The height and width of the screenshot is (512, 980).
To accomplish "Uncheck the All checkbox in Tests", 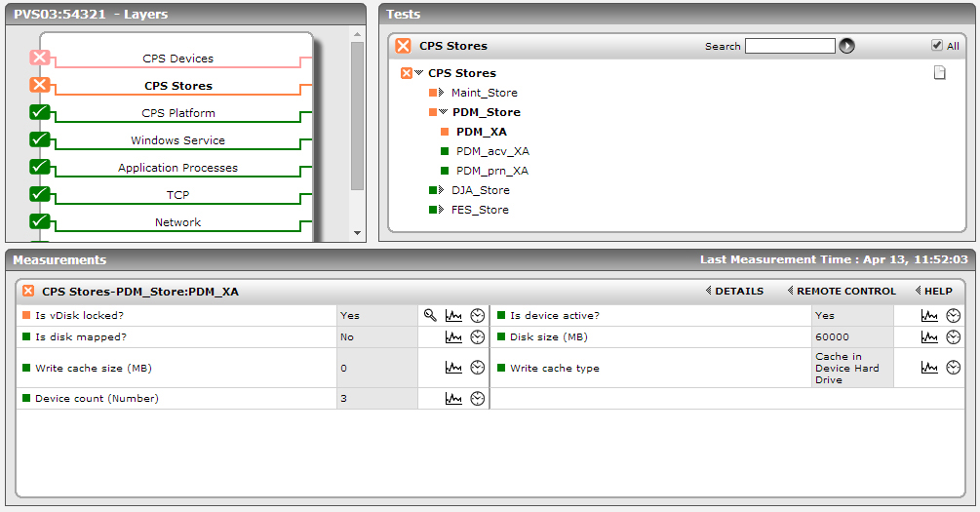I will [x=936, y=45].
